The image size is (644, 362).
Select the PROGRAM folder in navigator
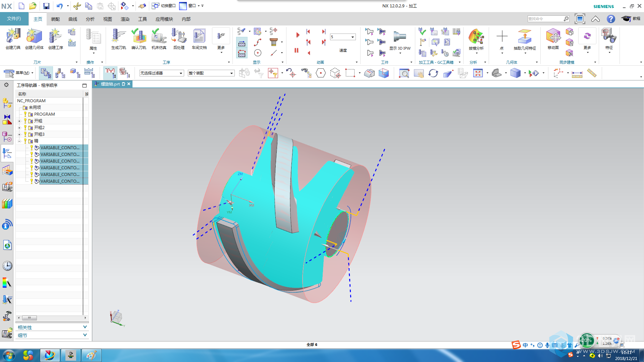[x=44, y=114]
